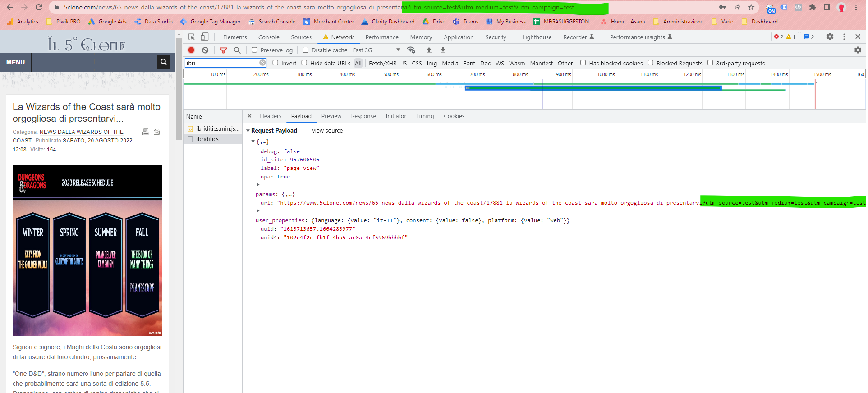This screenshot has height=393, width=868.
Task: Activate the DevTools inspect element picker
Action: click(x=192, y=37)
